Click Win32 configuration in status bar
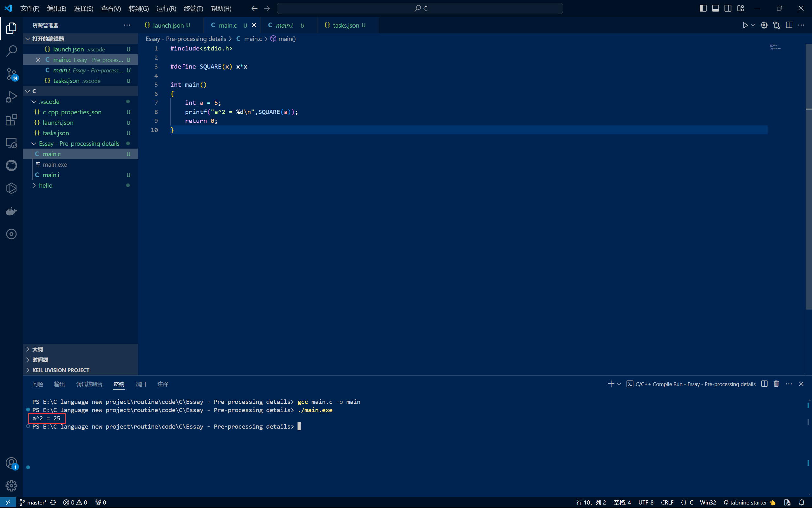This screenshot has height=508, width=812. pyautogui.click(x=708, y=502)
